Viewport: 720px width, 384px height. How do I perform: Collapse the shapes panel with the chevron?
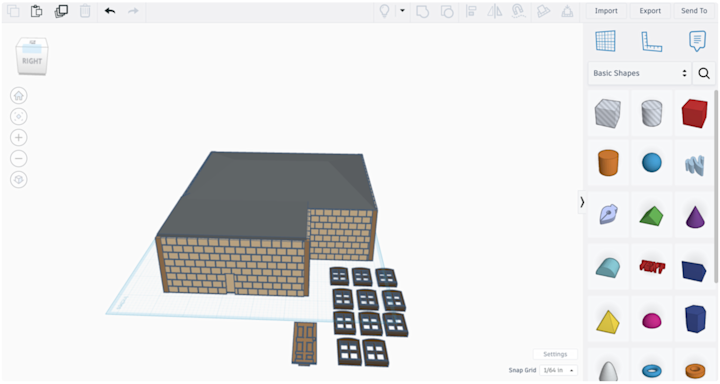582,202
